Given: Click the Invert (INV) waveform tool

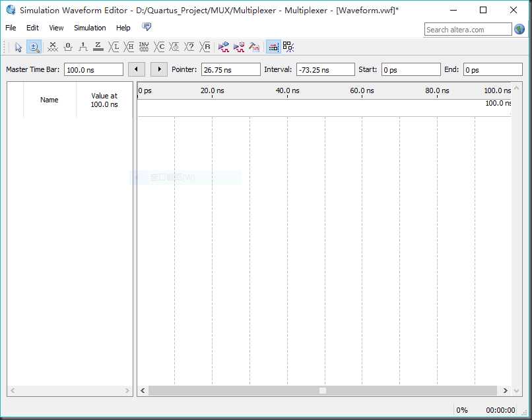Looking at the screenshot, I should click(144, 47).
